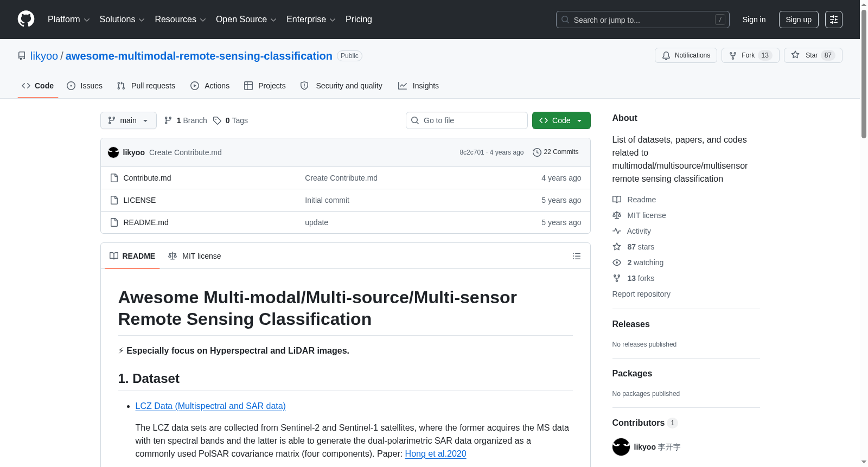
Task: Open the Insights tab
Action: pos(418,86)
